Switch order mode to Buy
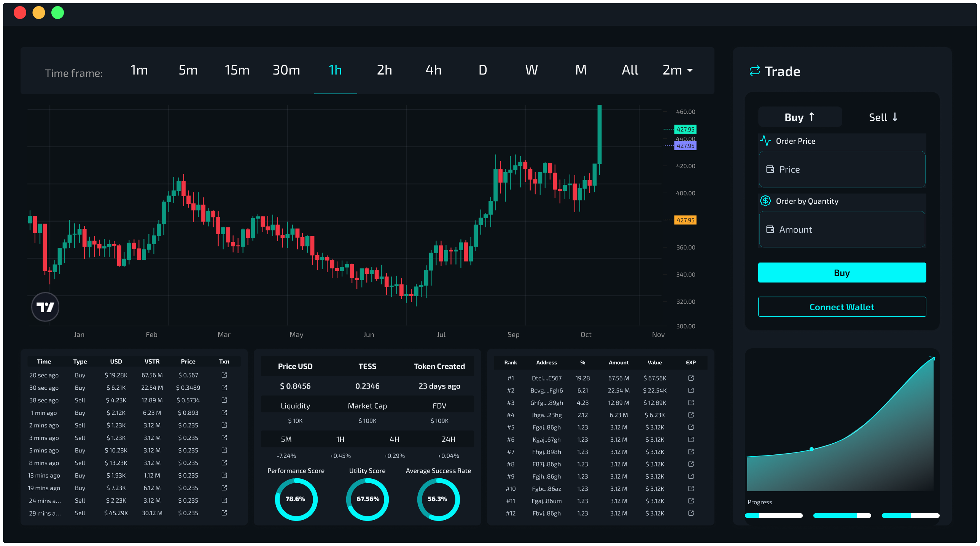The height and width of the screenshot is (546, 980). (x=800, y=117)
